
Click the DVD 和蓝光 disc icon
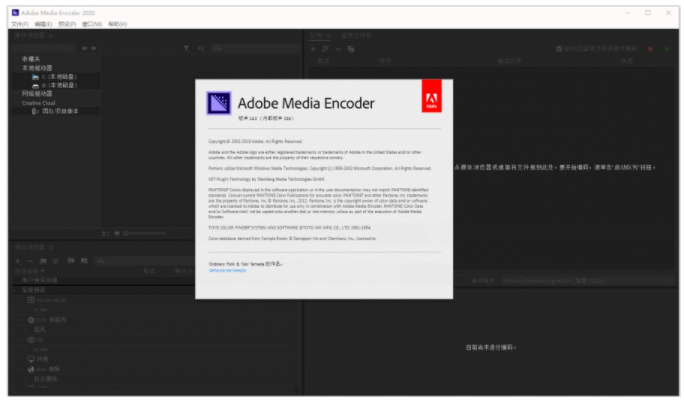(x=31, y=320)
